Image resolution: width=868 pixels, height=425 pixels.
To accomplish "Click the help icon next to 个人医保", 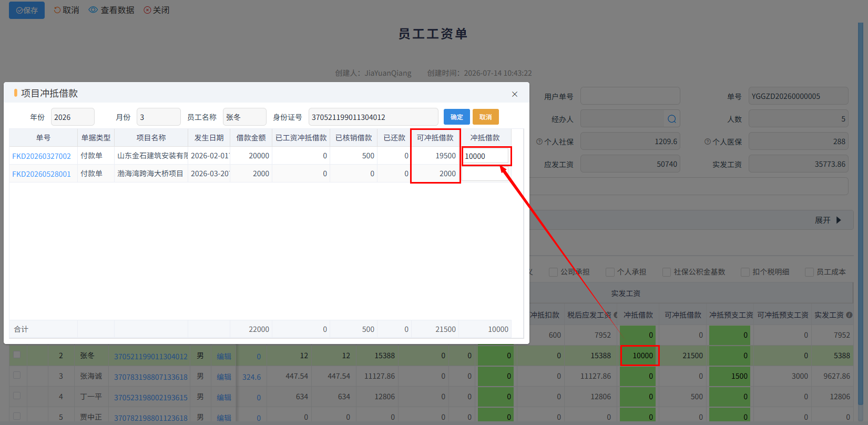I will pyautogui.click(x=708, y=141).
